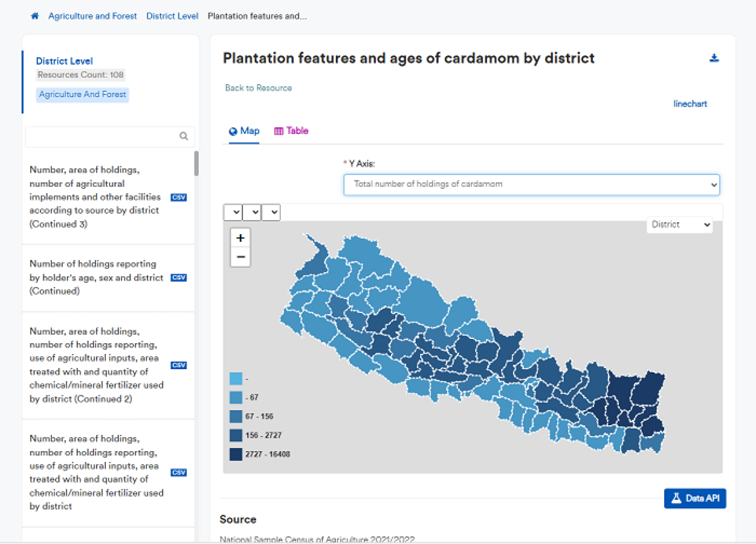
Task: Open the Data API button
Action: coord(695,498)
